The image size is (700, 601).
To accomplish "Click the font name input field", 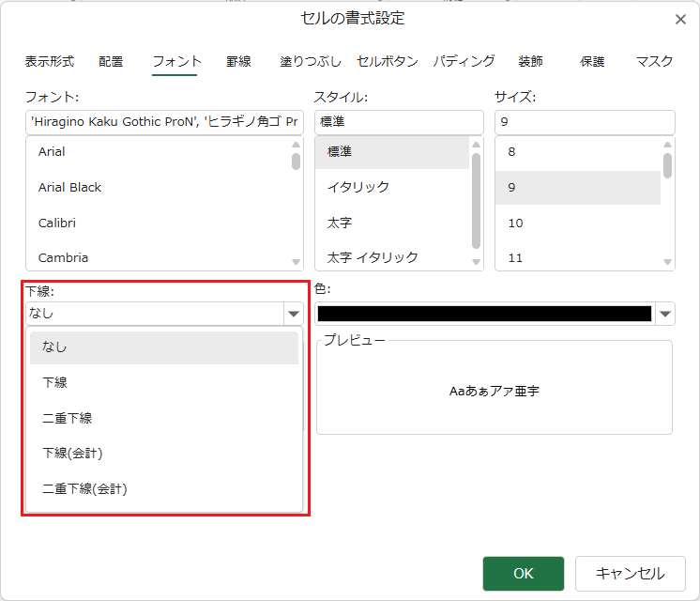I will point(165,122).
